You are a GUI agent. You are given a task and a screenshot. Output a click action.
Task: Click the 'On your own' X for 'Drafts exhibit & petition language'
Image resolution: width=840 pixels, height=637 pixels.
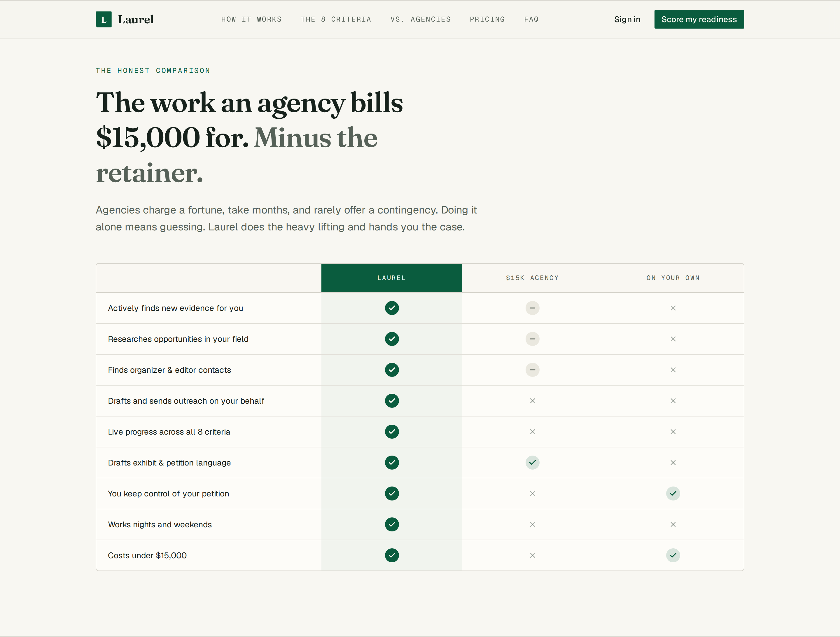(x=673, y=463)
